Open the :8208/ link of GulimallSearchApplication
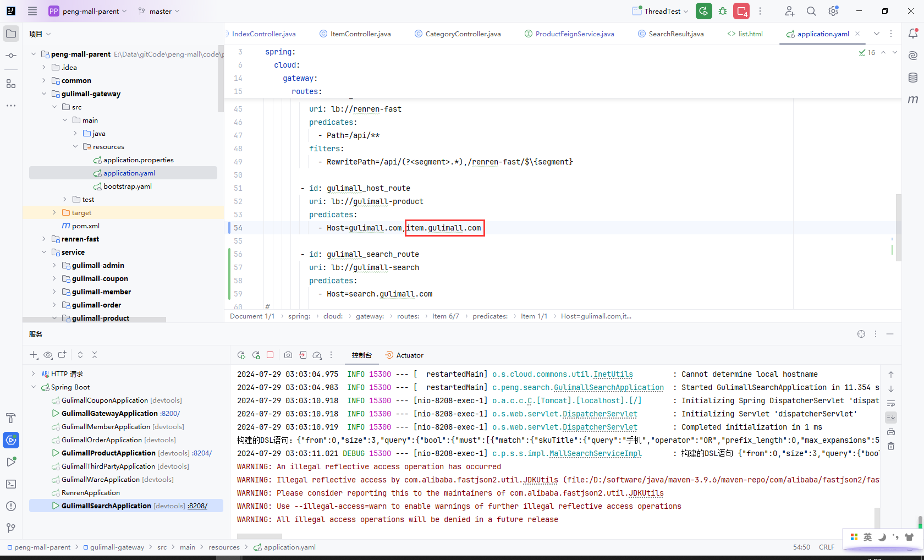924x560 pixels. coord(197,506)
